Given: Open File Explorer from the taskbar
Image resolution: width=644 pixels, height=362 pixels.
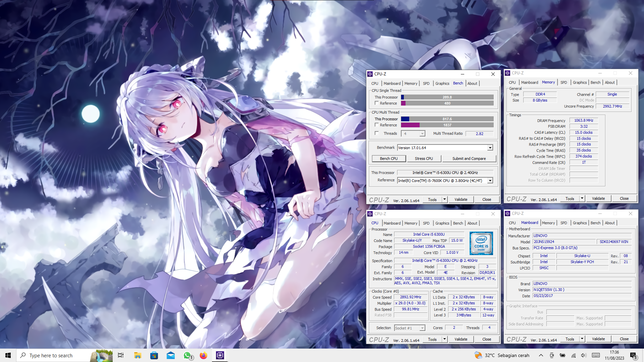Looking at the screenshot, I should [138, 355].
